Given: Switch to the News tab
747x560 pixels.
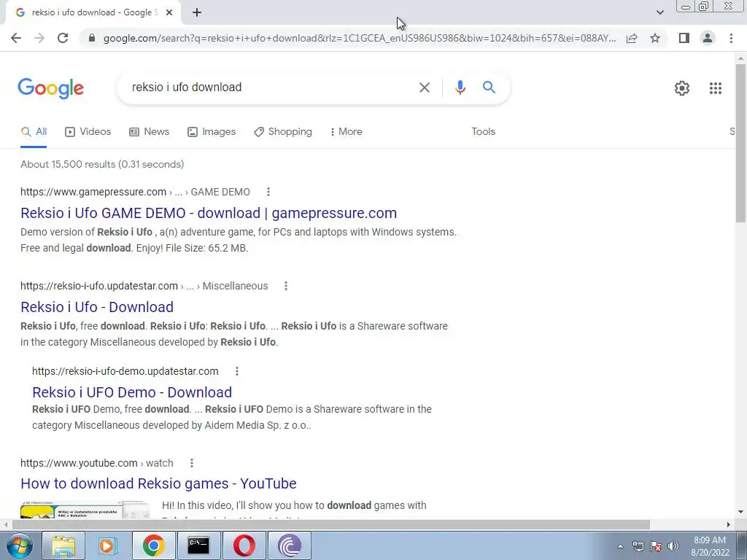Looking at the screenshot, I should click(x=149, y=132).
